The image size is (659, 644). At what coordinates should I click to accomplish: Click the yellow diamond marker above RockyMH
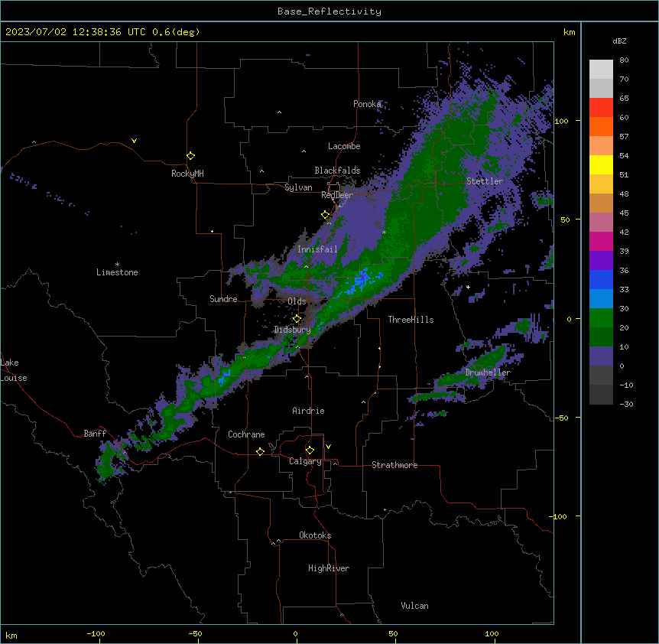pos(191,156)
